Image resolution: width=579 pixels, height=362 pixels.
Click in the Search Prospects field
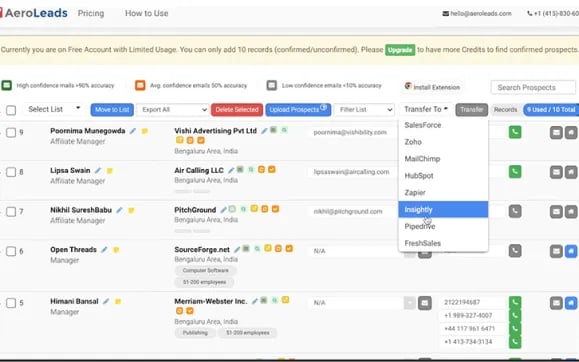(x=533, y=88)
